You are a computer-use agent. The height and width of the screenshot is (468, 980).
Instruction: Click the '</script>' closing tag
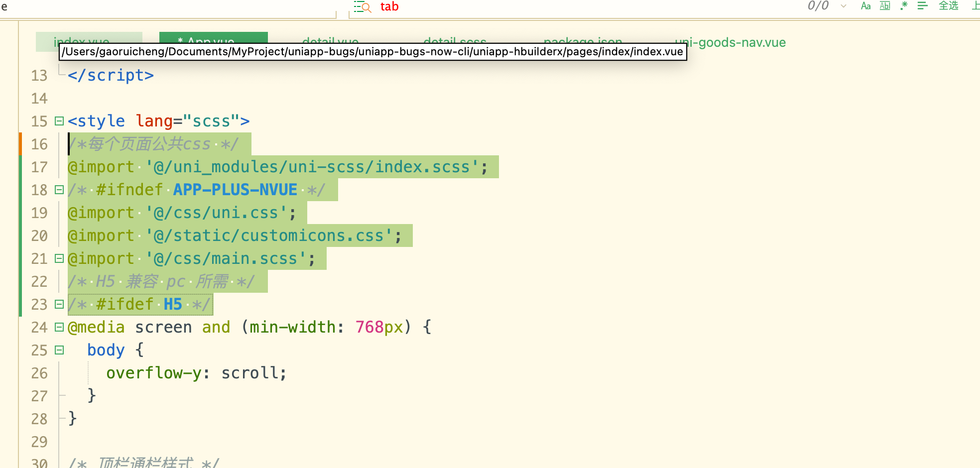(x=111, y=75)
